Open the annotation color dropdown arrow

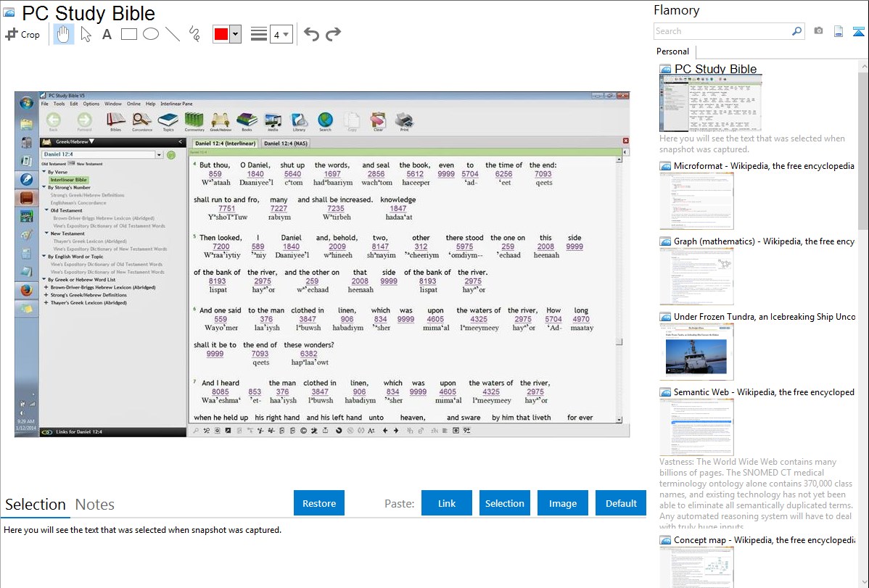coord(236,34)
